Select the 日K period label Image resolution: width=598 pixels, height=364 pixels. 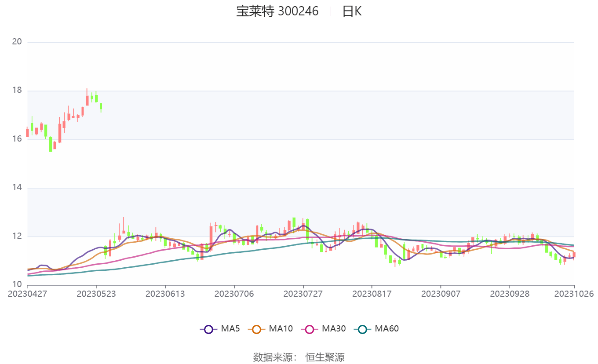pos(352,11)
